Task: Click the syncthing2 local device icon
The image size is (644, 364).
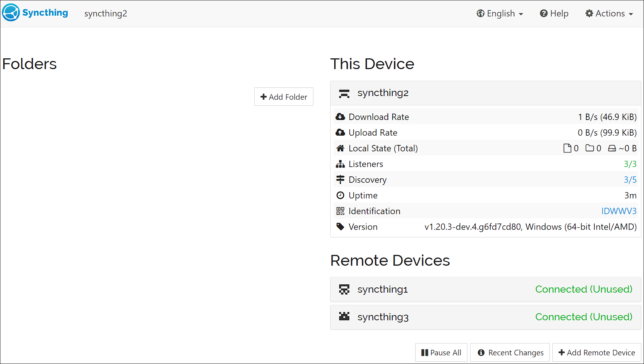Action: [x=344, y=93]
